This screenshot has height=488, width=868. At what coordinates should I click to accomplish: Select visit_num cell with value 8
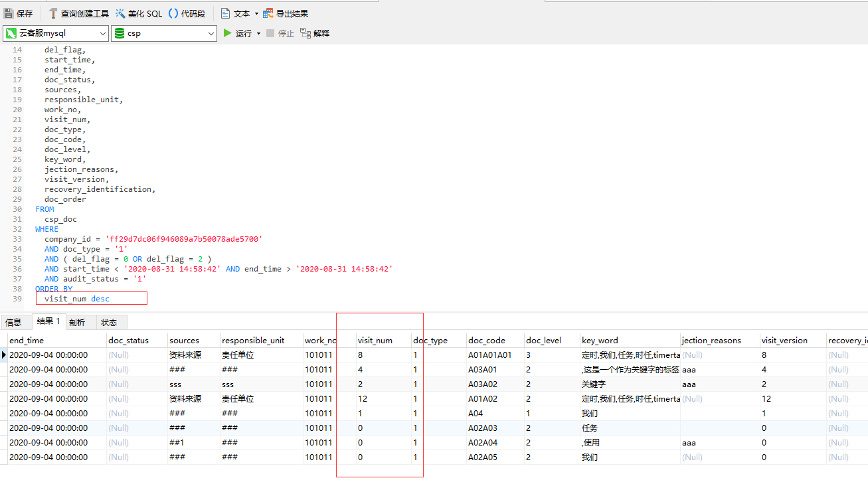coord(384,355)
